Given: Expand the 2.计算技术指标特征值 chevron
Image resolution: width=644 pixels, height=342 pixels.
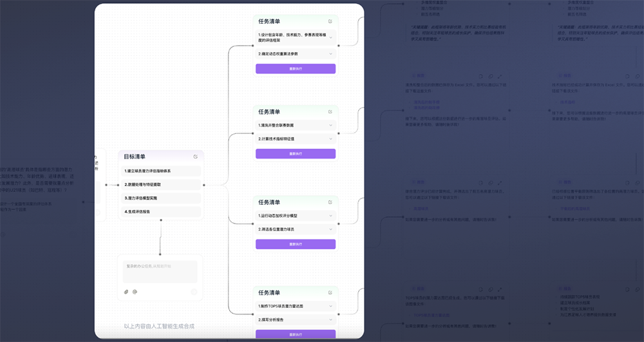Looking at the screenshot, I should [x=330, y=138].
